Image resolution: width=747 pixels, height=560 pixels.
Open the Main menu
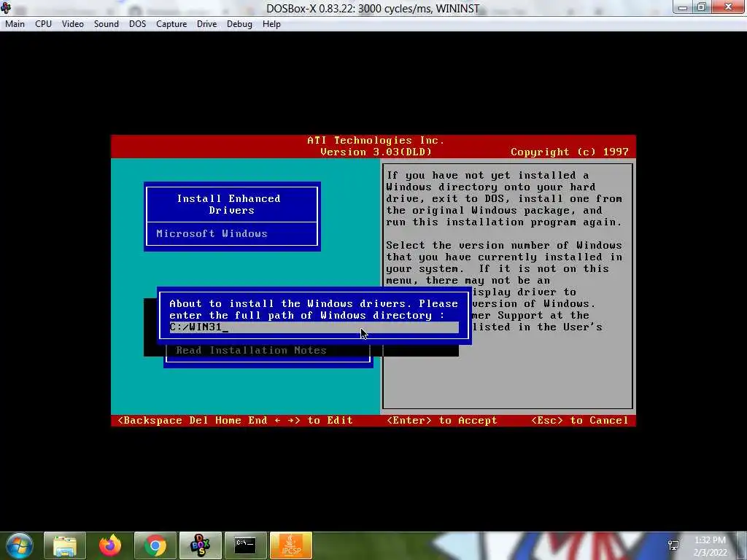15,24
